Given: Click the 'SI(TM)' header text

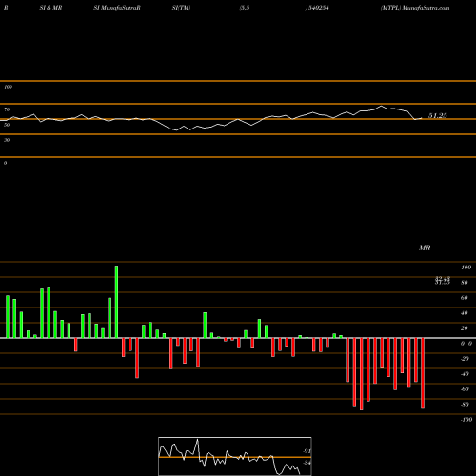Looking at the screenshot, I should (x=181, y=8).
